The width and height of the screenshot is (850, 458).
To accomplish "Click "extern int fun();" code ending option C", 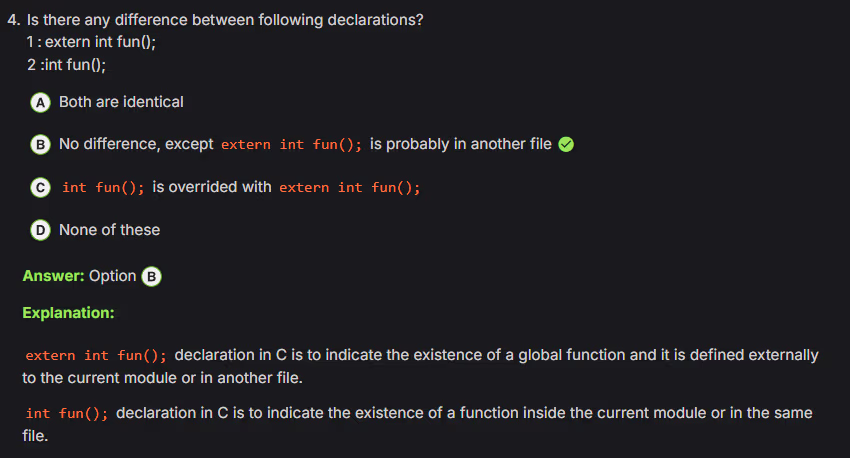I will click(x=349, y=188).
